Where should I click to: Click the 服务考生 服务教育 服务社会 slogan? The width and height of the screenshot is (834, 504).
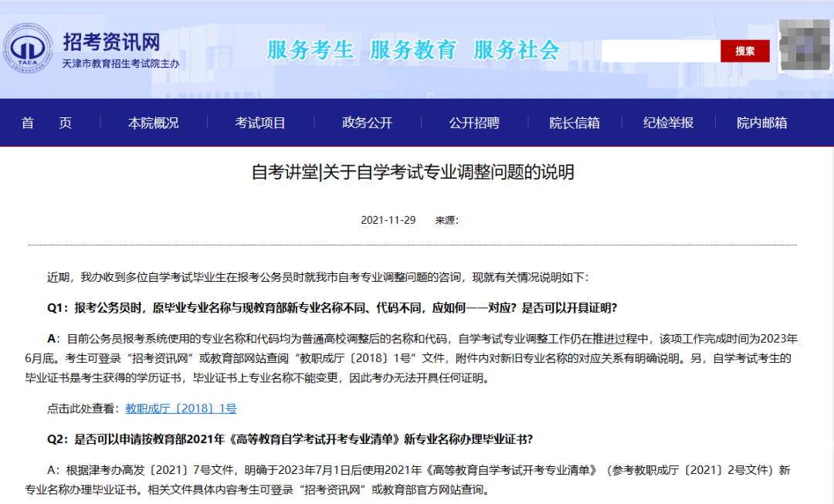coord(413,49)
